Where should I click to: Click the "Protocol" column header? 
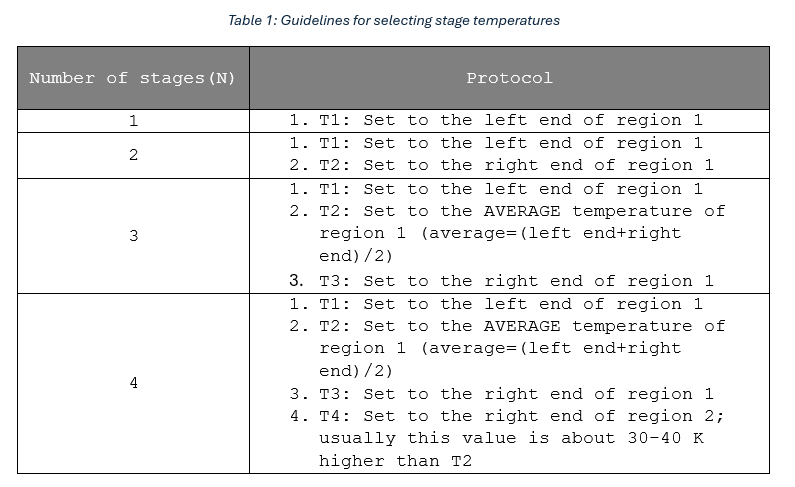(509, 78)
